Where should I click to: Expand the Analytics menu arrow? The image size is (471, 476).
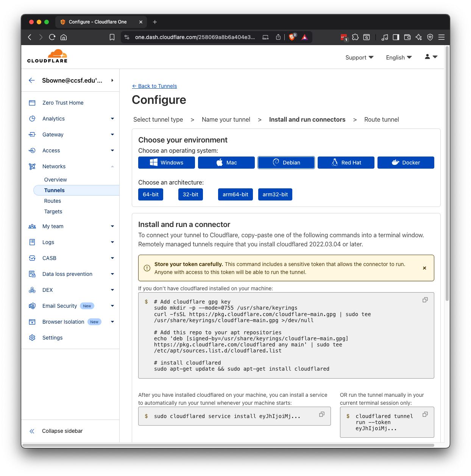coord(112,119)
